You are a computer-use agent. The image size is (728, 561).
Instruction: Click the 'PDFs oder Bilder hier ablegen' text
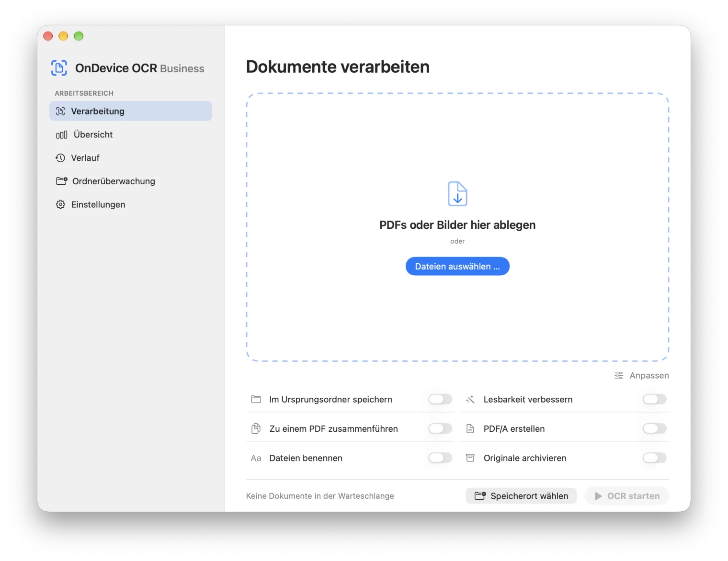pos(457,225)
